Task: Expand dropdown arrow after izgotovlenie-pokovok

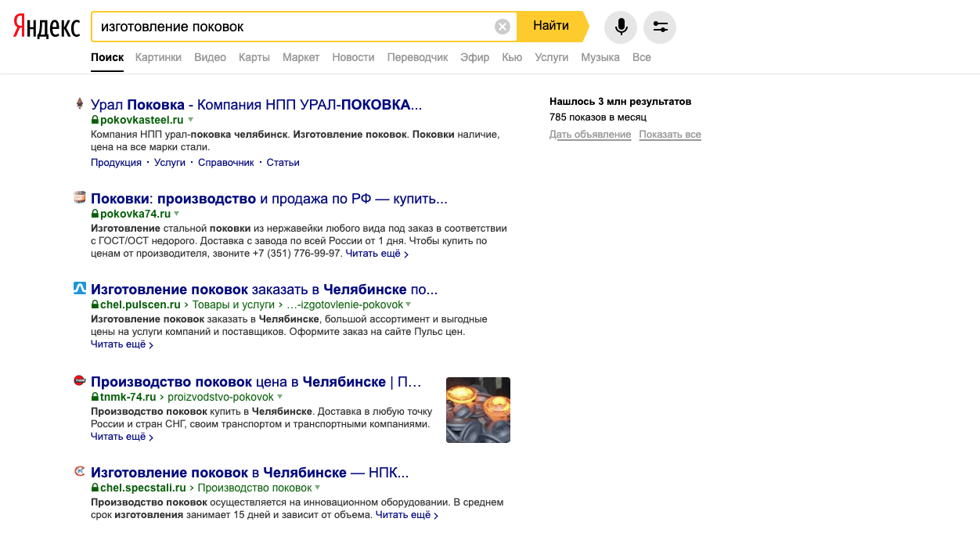Action: click(x=409, y=304)
